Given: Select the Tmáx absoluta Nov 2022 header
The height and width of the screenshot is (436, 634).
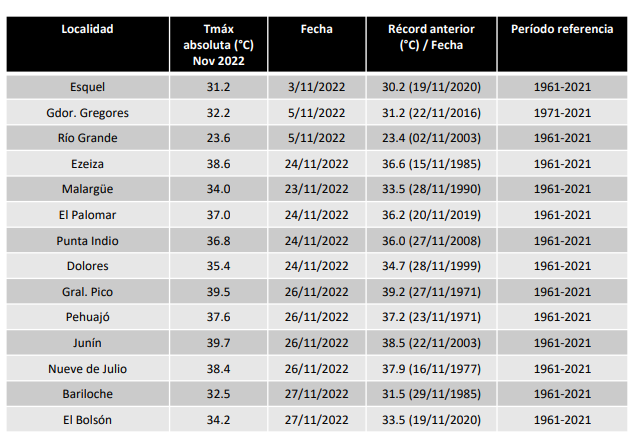Looking at the screenshot, I should [218, 45].
